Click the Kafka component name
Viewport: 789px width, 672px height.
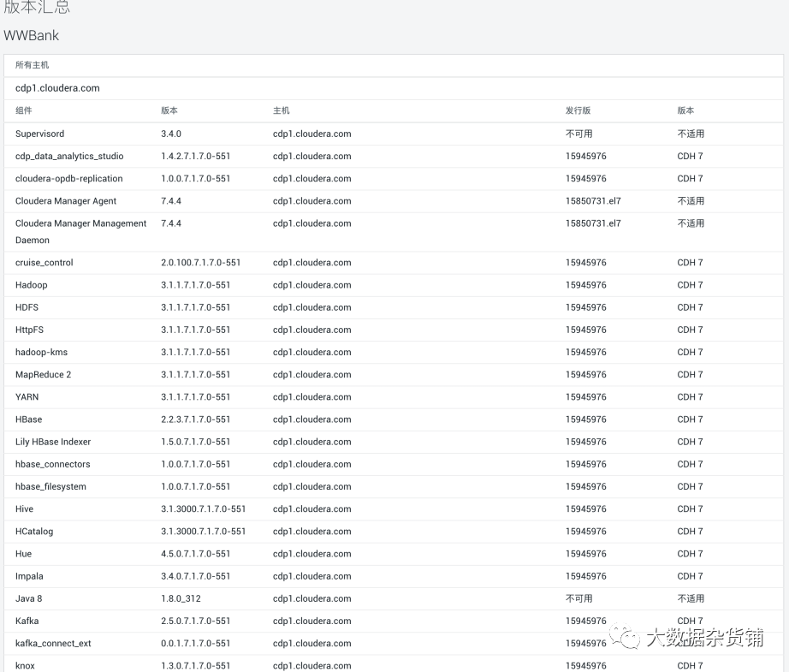27,621
